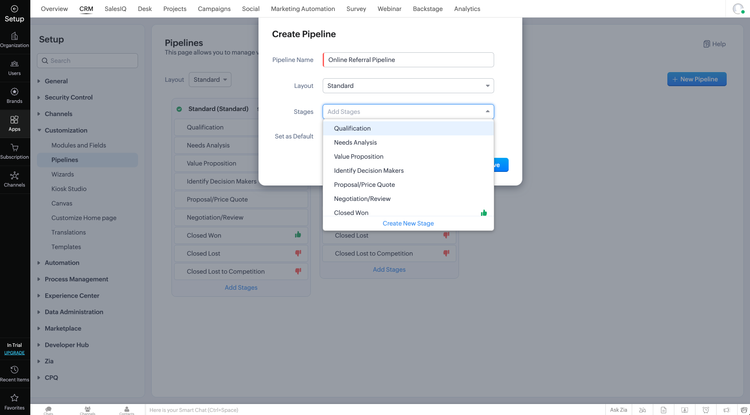Focus the Setup search box
The width and height of the screenshot is (750, 415).
tap(88, 61)
